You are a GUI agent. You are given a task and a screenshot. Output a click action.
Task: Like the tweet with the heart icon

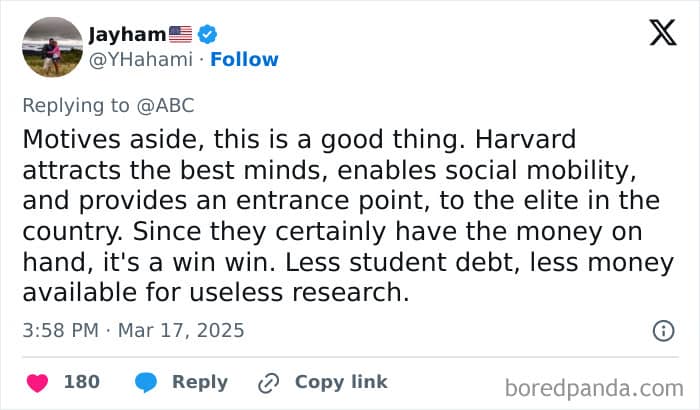click(x=37, y=382)
